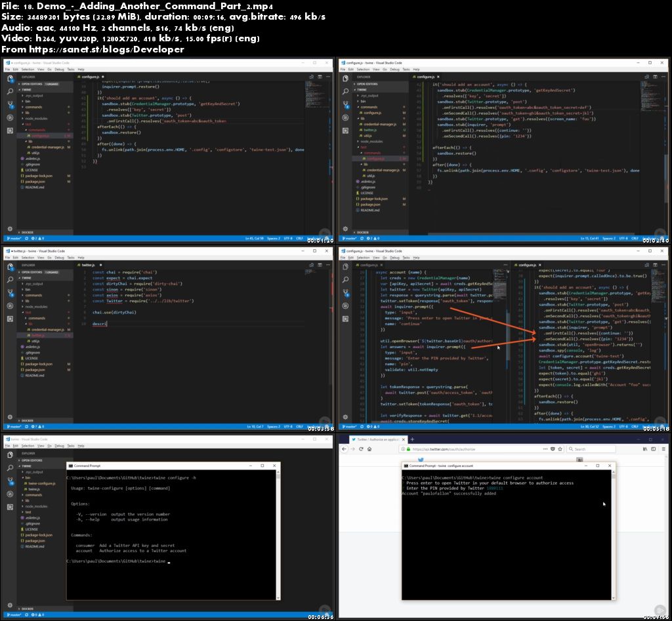Viewport: 672px width, 621px height.
Task: Open settings gear in the 00:03:58 frame
Action: (10, 416)
